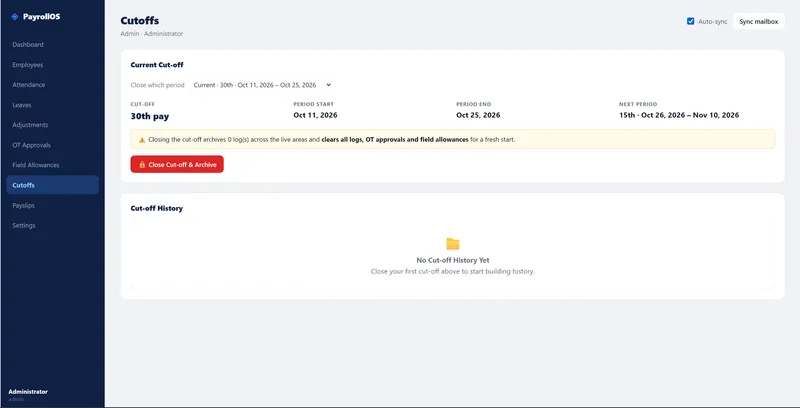Select Leaves in the sidebar
800x408 pixels.
[52, 105]
